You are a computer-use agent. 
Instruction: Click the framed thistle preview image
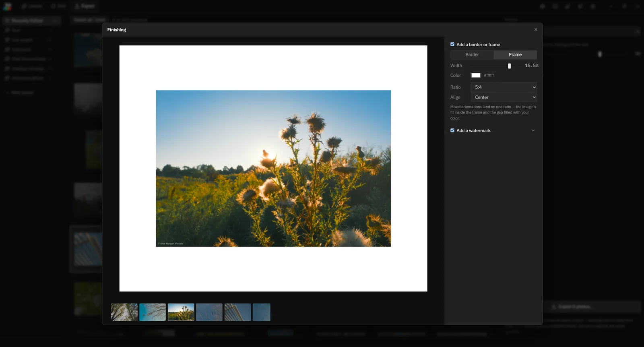coord(273,168)
